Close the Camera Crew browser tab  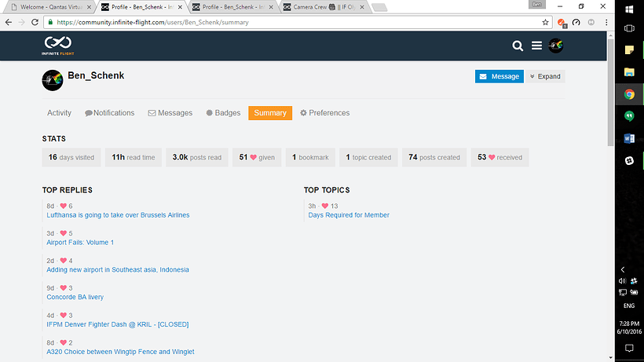(362, 7)
